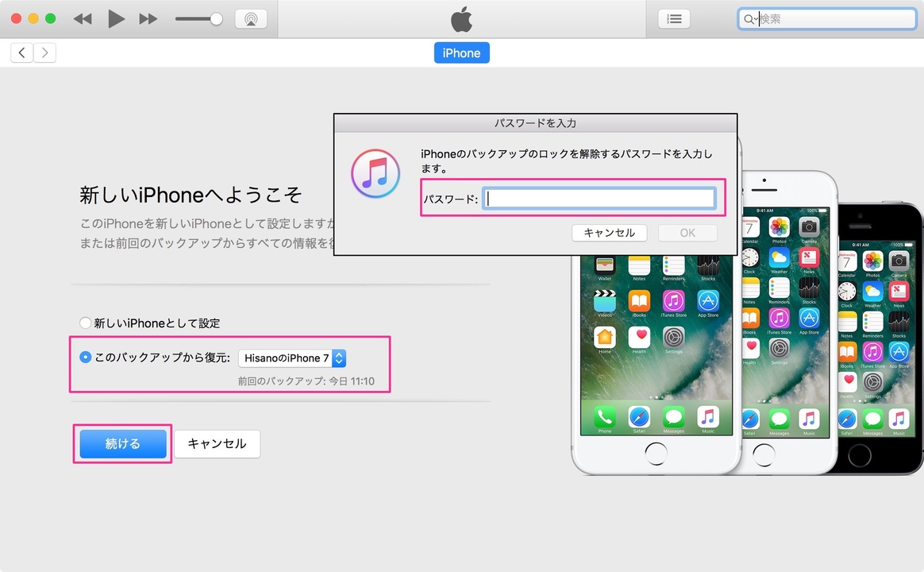Adjust the volume slider knob
Screen dimensions: 924x572
tap(216, 19)
